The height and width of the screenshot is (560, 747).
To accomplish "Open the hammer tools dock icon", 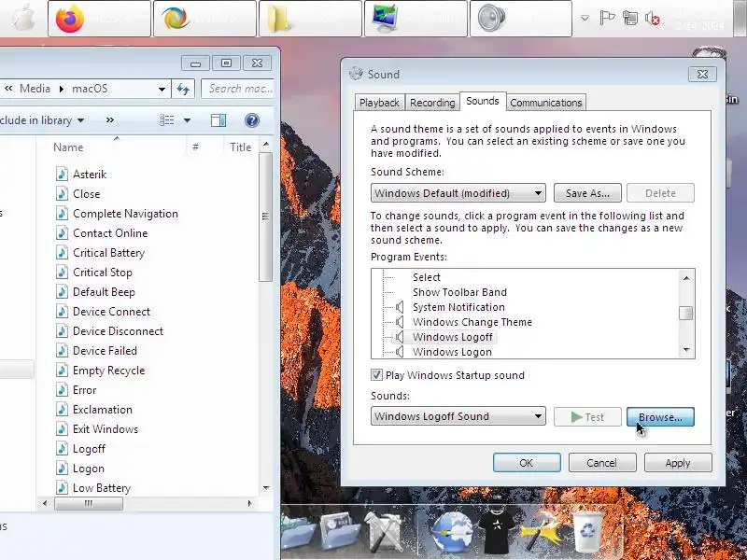I will (541, 532).
